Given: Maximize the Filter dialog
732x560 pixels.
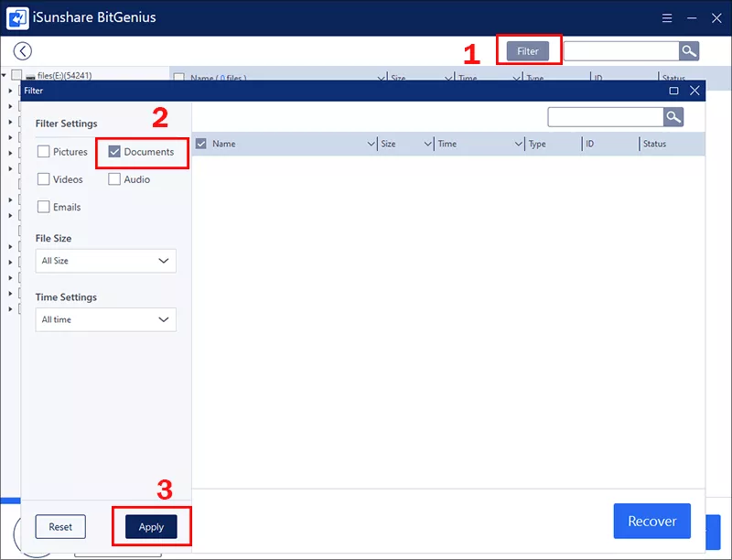Looking at the screenshot, I should click(x=673, y=91).
